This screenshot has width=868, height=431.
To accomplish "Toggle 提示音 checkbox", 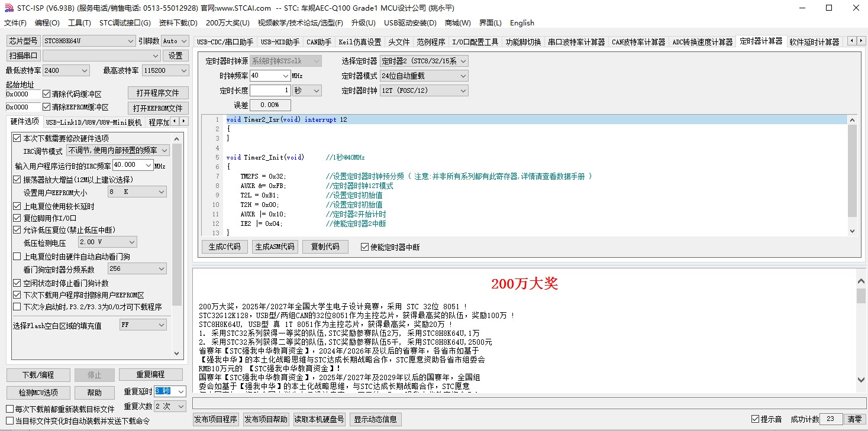I will pyautogui.click(x=755, y=419).
